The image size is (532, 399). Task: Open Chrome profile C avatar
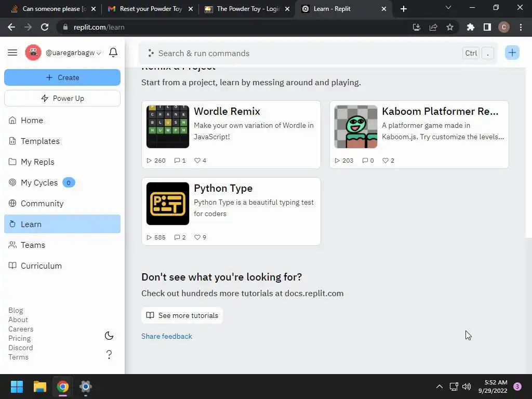(x=504, y=27)
